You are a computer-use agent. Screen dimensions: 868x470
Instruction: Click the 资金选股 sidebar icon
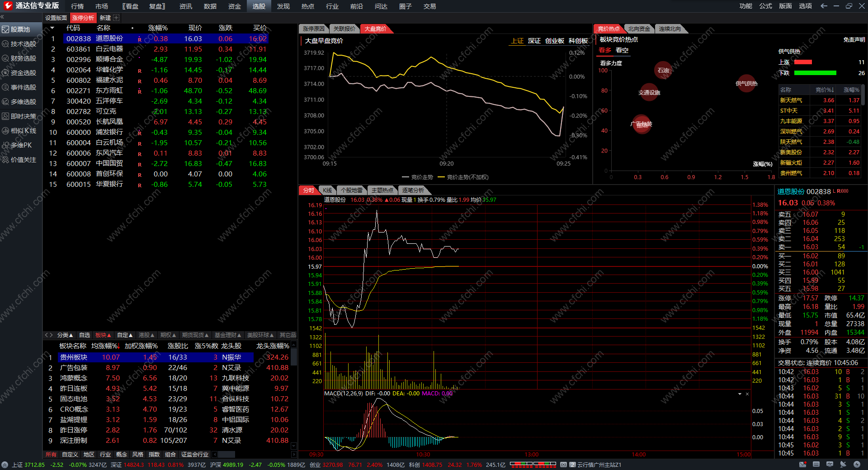(x=5, y=73)
